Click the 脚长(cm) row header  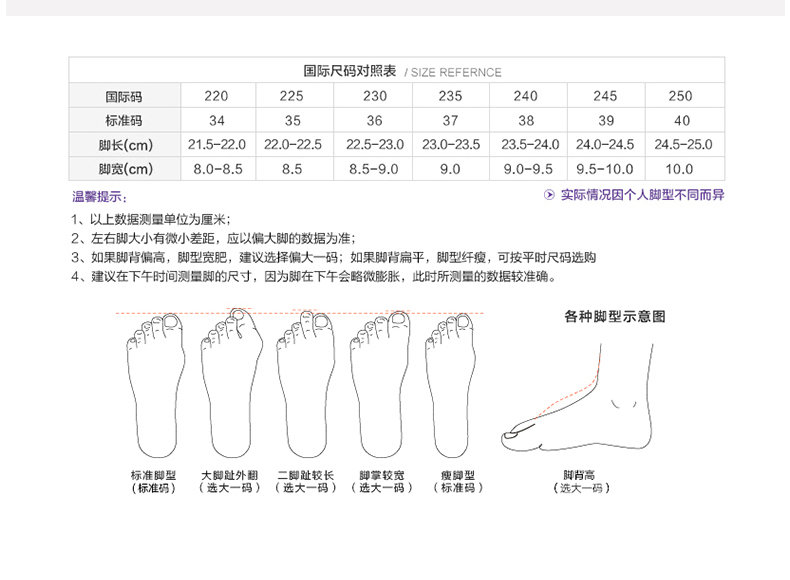125,144
